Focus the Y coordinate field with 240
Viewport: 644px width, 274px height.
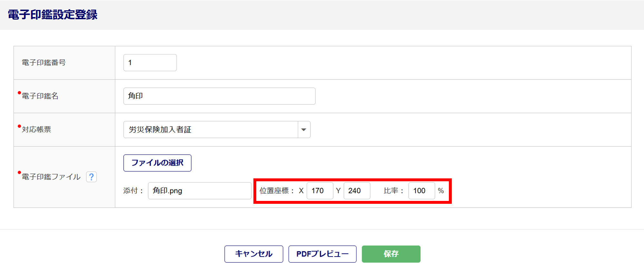(357, 191)
